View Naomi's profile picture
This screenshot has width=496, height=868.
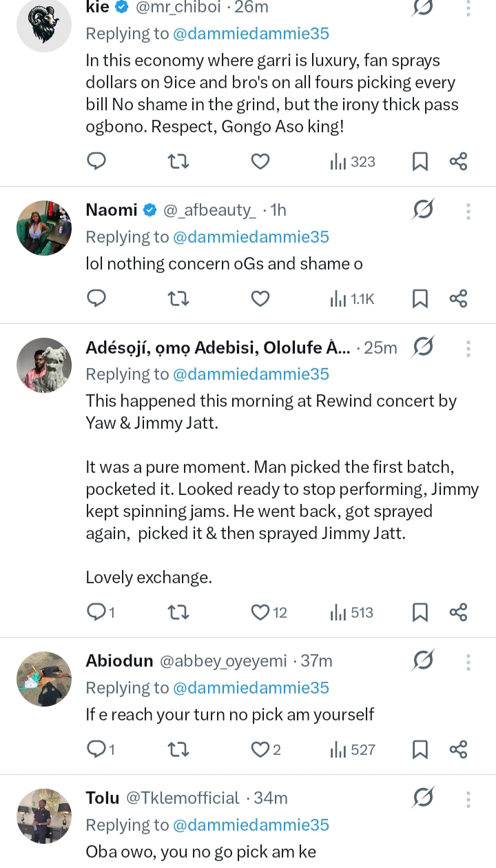click(44, 228)
